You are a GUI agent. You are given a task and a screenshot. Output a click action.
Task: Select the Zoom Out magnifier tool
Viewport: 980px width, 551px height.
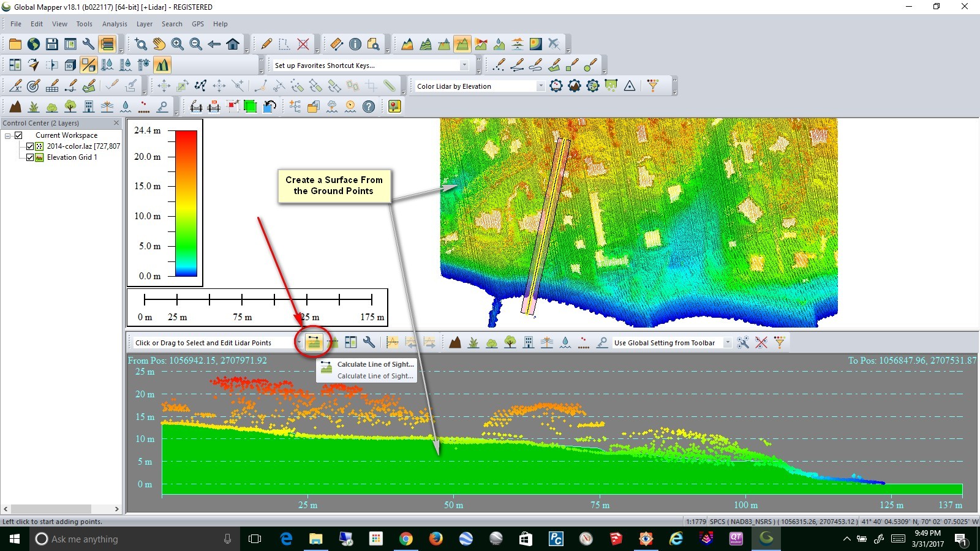coord(196,44)
